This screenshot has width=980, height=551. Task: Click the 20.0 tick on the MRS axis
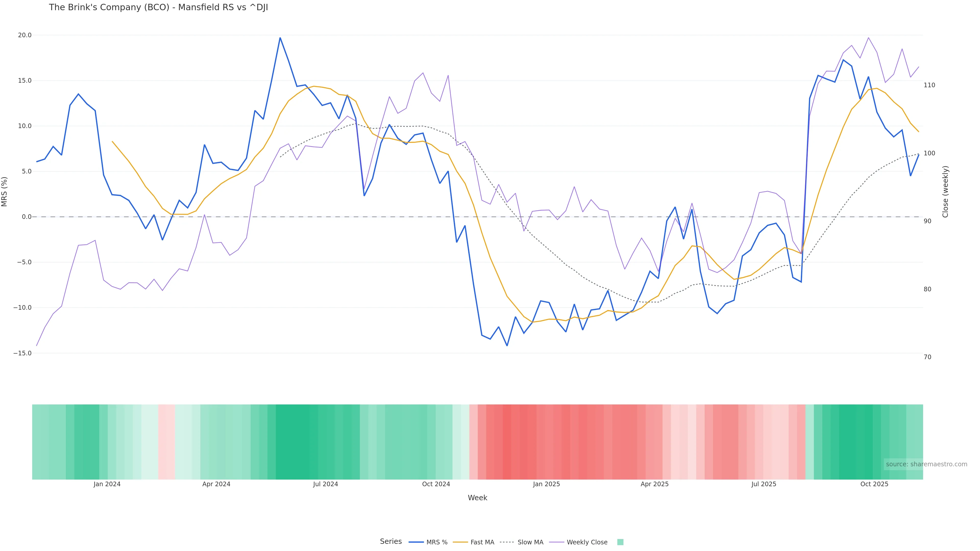[25, 35]
